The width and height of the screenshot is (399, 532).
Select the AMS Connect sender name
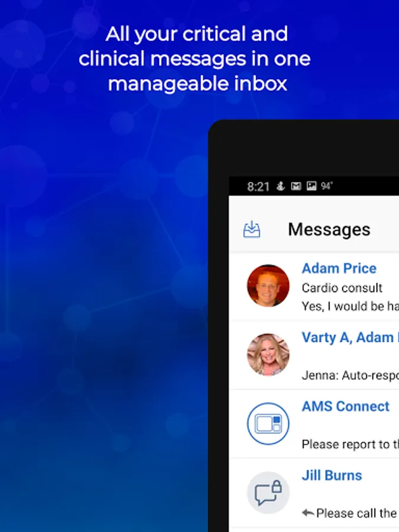pos(345,407)
